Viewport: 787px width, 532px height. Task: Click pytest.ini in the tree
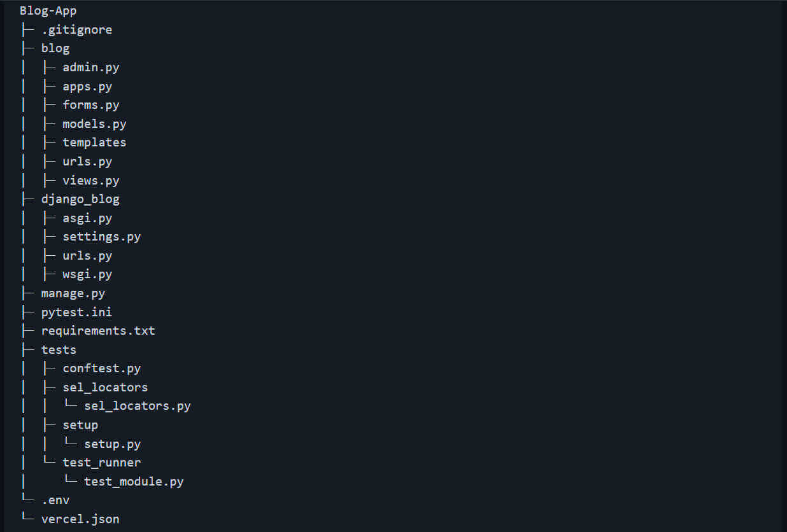76,312
